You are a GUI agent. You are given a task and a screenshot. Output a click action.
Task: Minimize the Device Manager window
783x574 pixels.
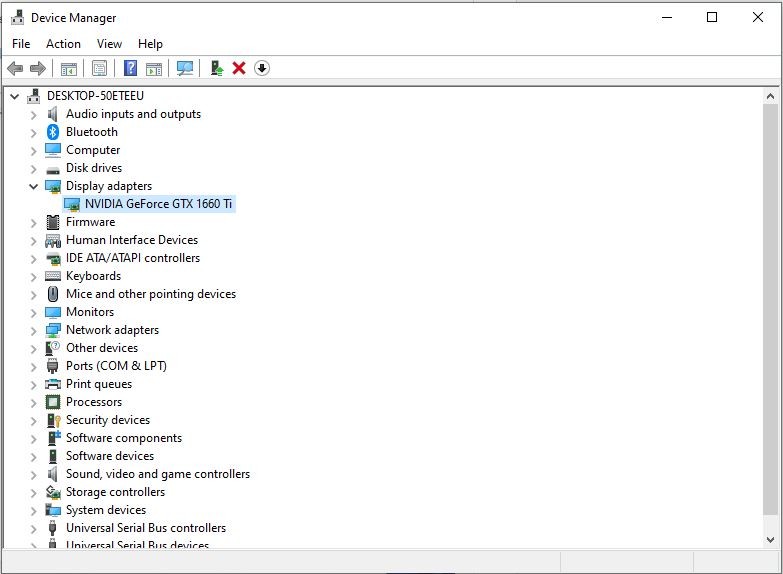(667, 17)
